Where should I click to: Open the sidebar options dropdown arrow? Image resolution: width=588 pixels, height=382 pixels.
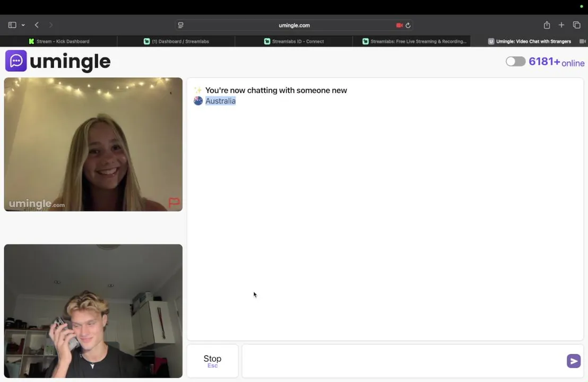coord(23,25)
